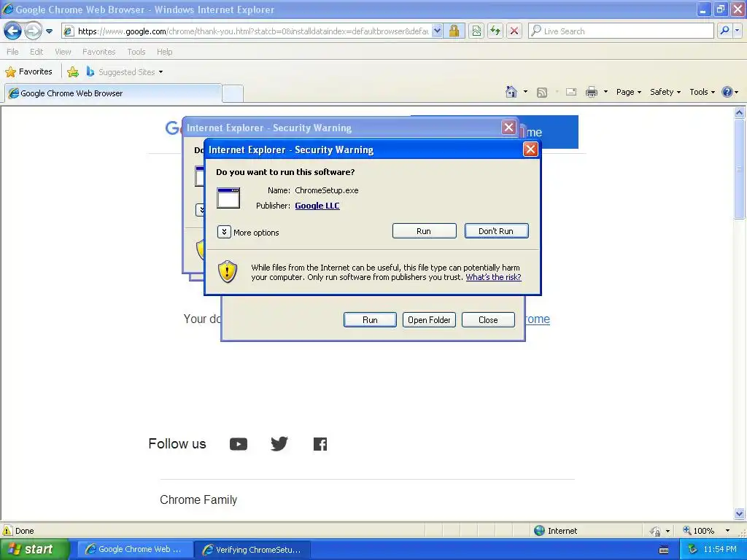Click the scrollbar down arrow
The width and height of the screenshot is (747, 560).
coord(740,514)
